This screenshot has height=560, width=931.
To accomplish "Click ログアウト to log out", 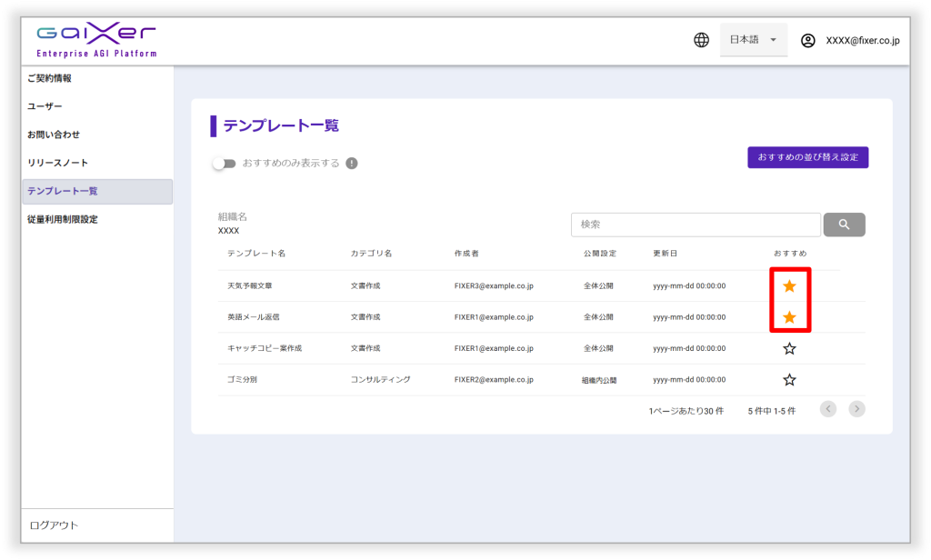I will coord(54,525).
